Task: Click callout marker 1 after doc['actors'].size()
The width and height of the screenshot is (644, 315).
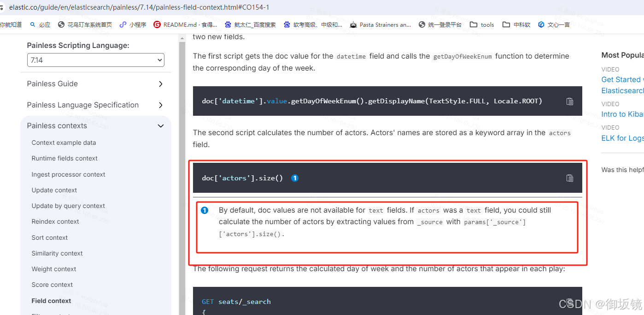Action: 295,178
